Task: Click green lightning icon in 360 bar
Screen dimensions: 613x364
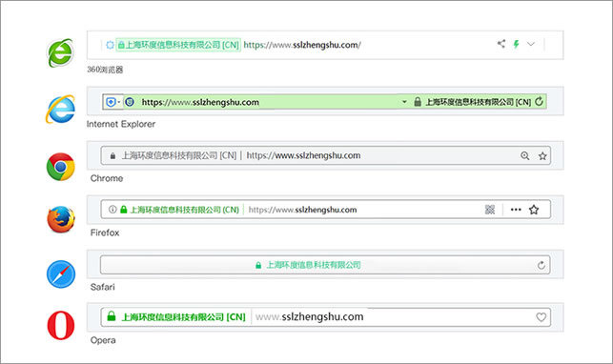Action: 517,44
